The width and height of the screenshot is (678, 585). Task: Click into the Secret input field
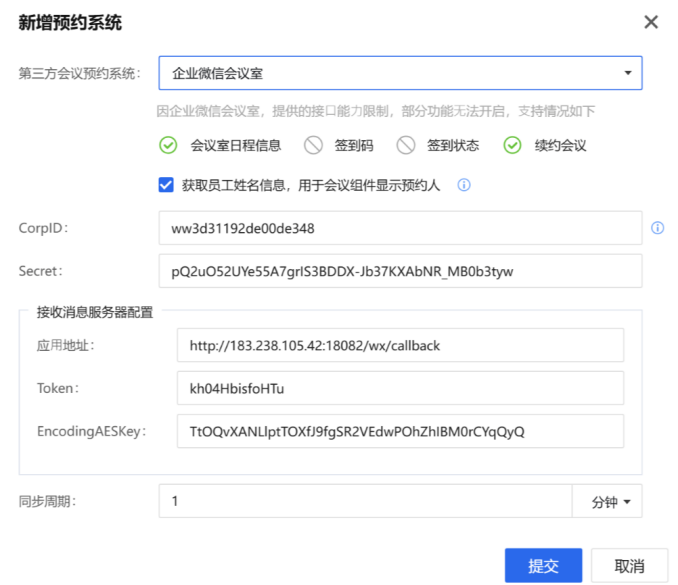click(x=400, y=271)
